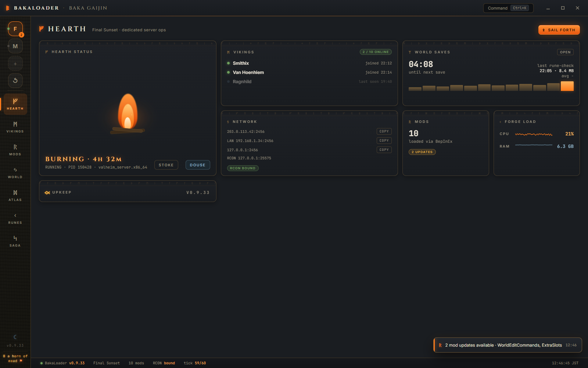Open the Saga section in sidebar
Viewport: 588px width, 368px height.
pyautogui.click(x=15, y=241)
